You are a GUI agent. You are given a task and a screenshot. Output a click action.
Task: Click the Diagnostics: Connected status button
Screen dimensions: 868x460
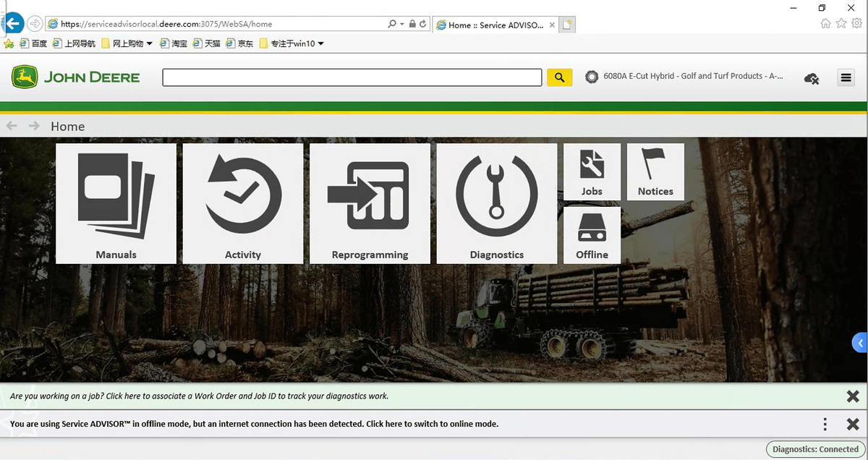tap(815, 449)
